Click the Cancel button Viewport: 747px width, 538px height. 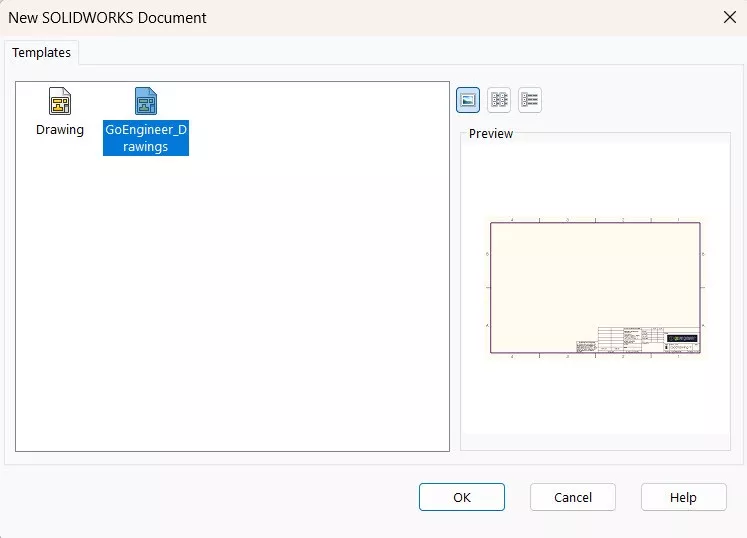tap(573, 497)
